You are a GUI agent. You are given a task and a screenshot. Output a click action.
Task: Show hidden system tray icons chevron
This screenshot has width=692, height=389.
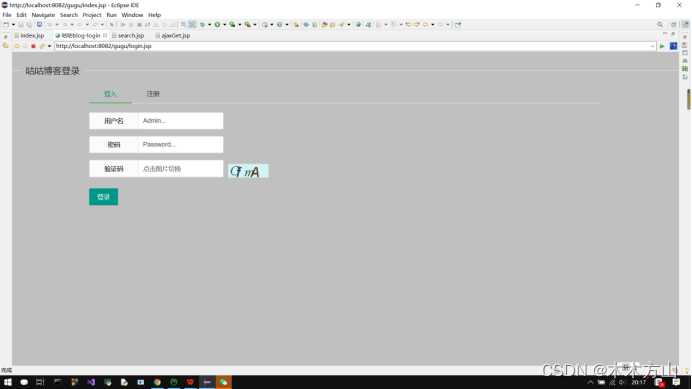coord(590,382)
